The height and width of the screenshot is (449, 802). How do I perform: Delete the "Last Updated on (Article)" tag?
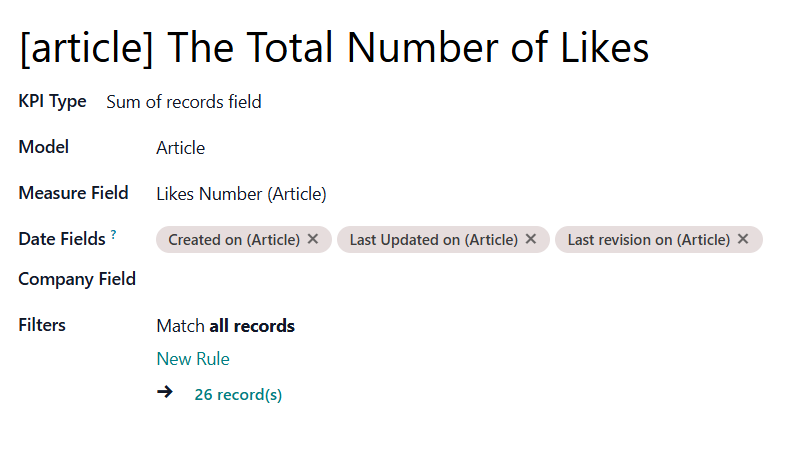coord(531,240)
